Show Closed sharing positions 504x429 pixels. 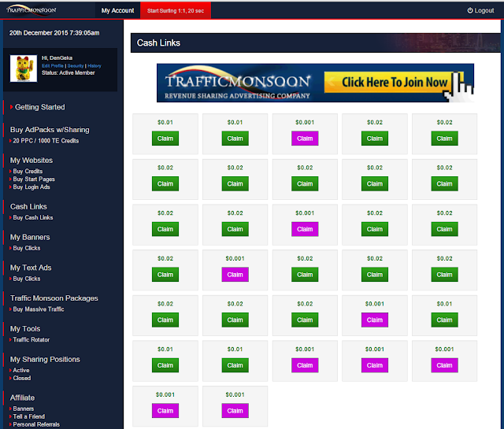22,378
